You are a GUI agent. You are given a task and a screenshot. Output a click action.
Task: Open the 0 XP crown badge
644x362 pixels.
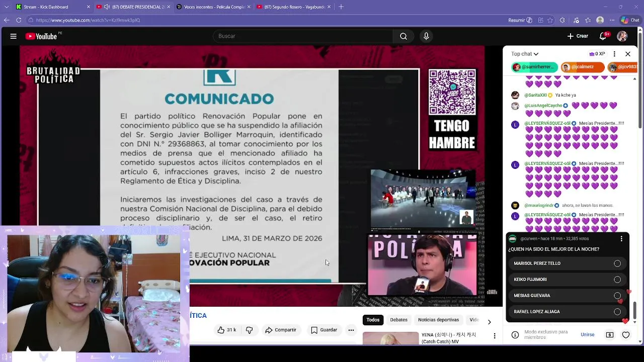(597, 54)
